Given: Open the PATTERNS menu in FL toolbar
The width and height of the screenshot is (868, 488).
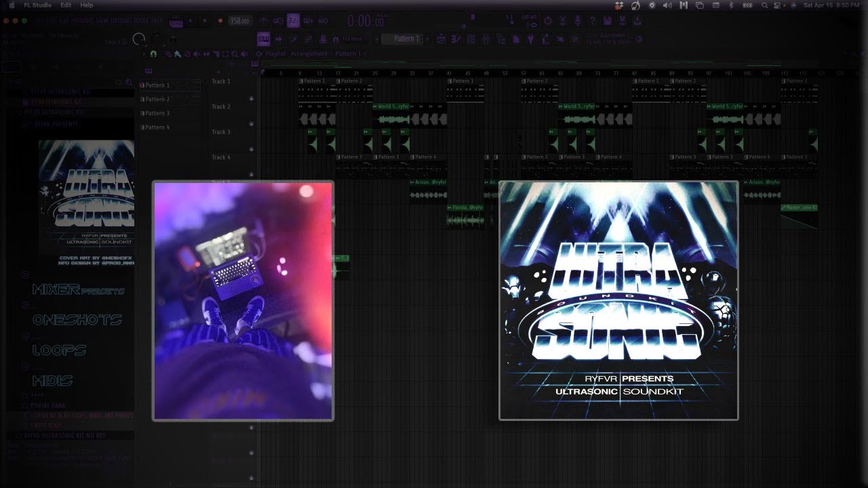Looking at the screenshot, I should (83, 20).
